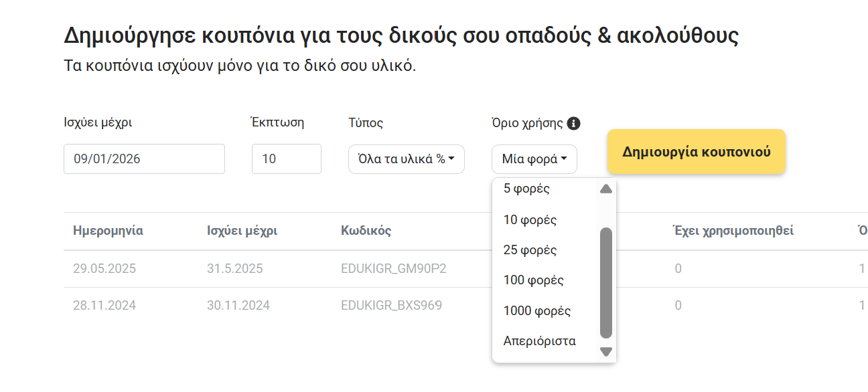The image size is (868, 392).
Task: Open the Όλα τα υλικά % type dropdown
Action: (x=407, y=159)
